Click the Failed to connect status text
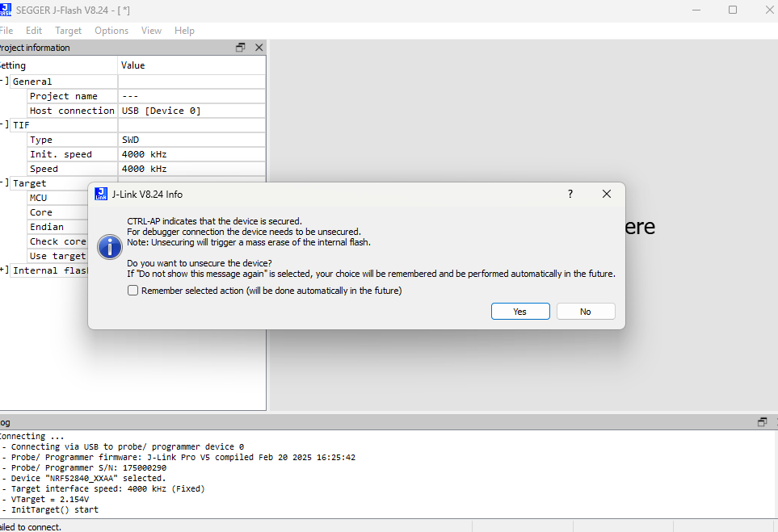Screen dimensions: 778x532 coord(31,527)
